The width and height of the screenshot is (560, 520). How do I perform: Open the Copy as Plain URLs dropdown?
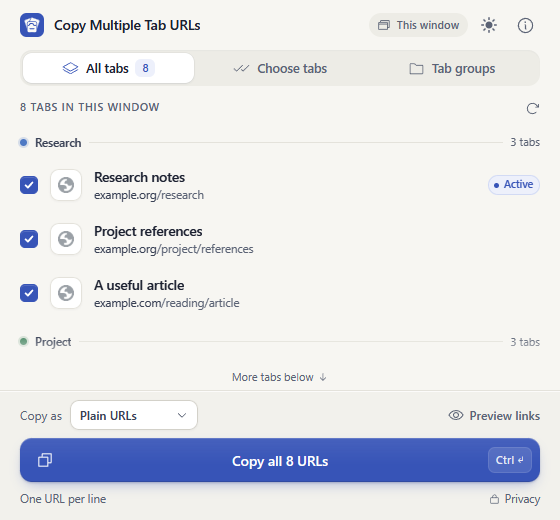tap(134, 415)
